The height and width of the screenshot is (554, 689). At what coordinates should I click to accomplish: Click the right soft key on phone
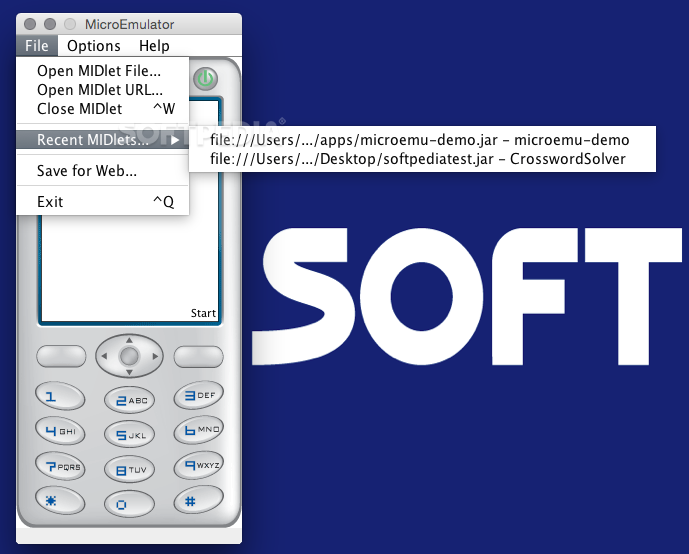click(199, 356)
